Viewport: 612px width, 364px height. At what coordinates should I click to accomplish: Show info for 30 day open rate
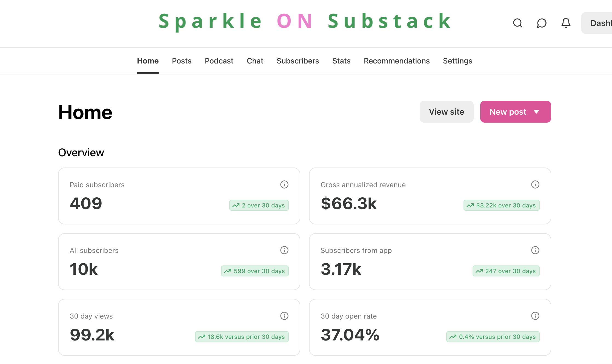pos(535,316)
